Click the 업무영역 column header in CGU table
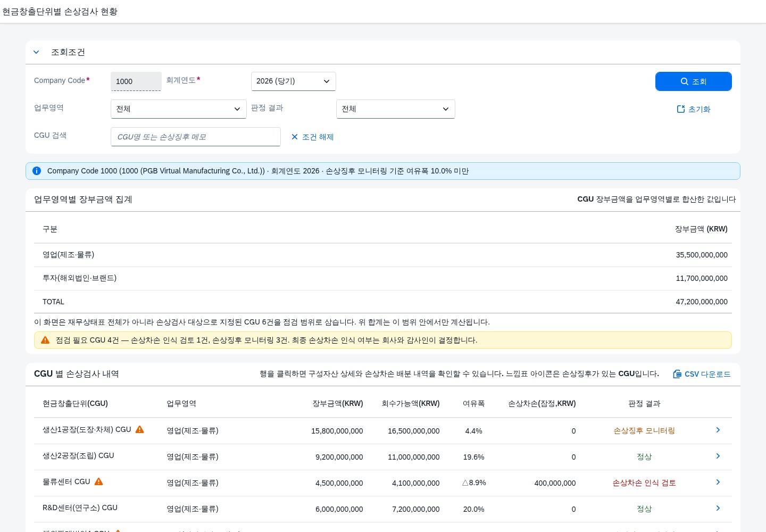 tap(181, 404)
